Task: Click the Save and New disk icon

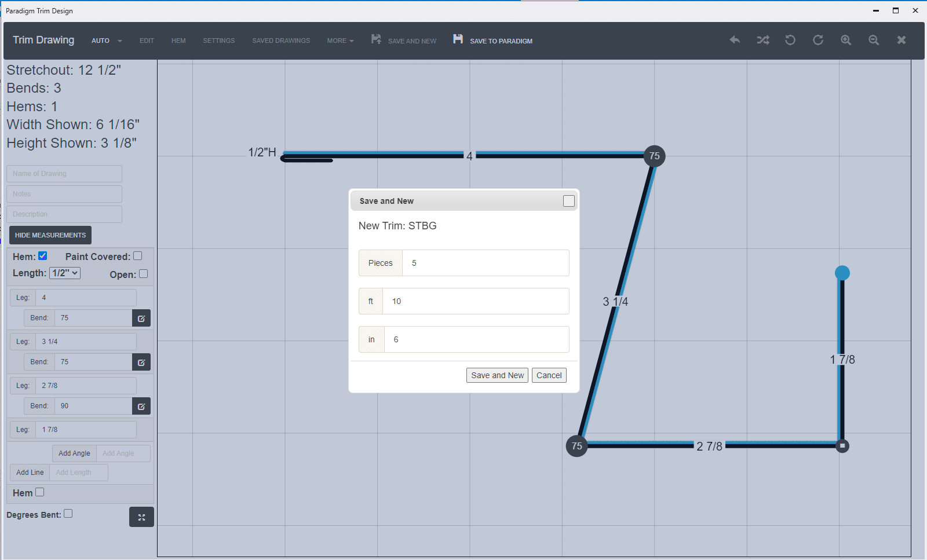Action: (376, 39)
